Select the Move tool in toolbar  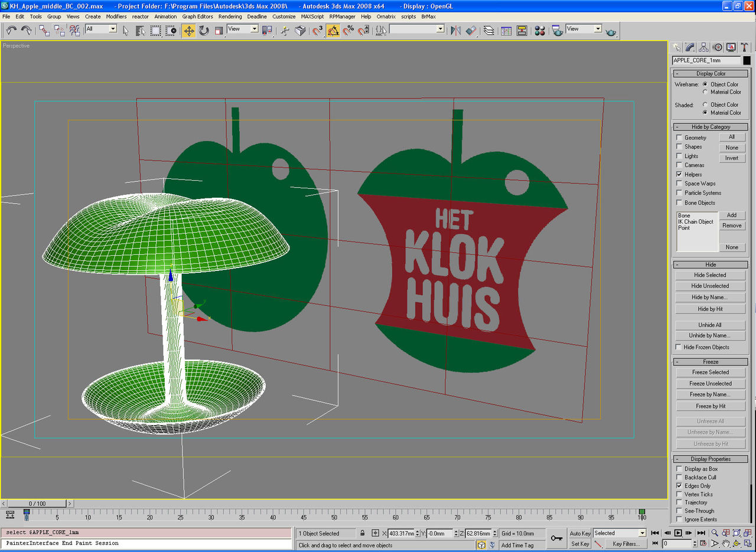[189, 31]
